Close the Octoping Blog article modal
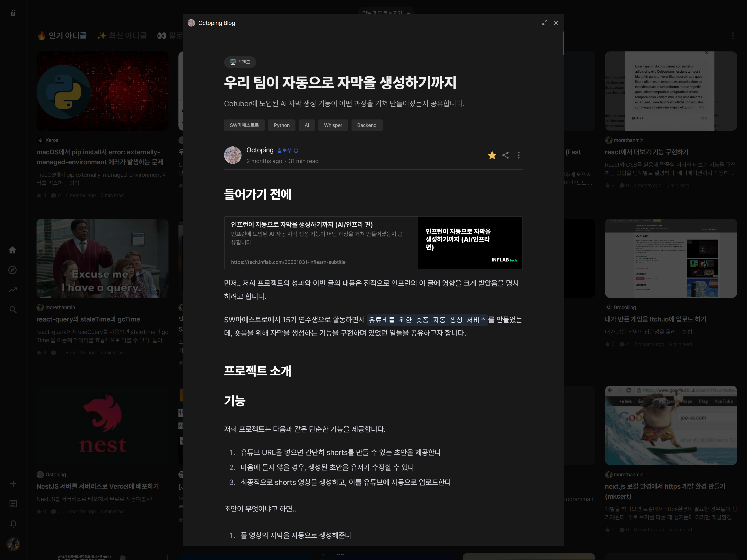The image size is (747, 560). [556, 23]
